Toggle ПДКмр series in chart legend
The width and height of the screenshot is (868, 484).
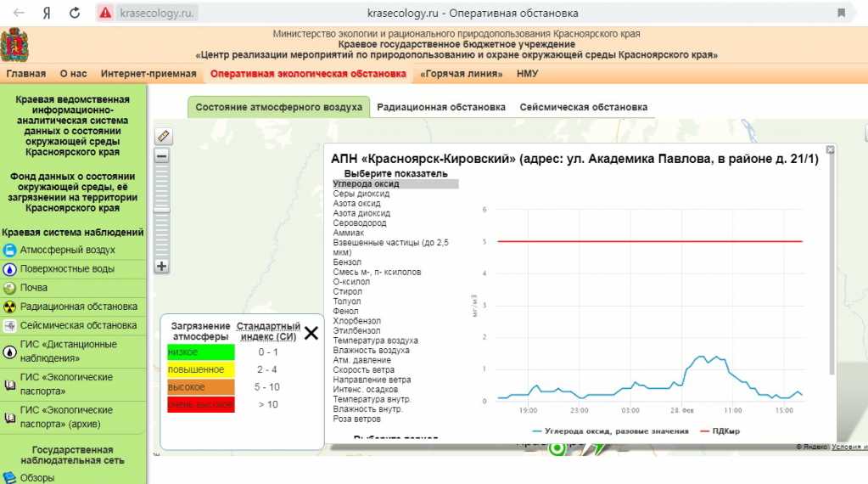click(720, 431)
